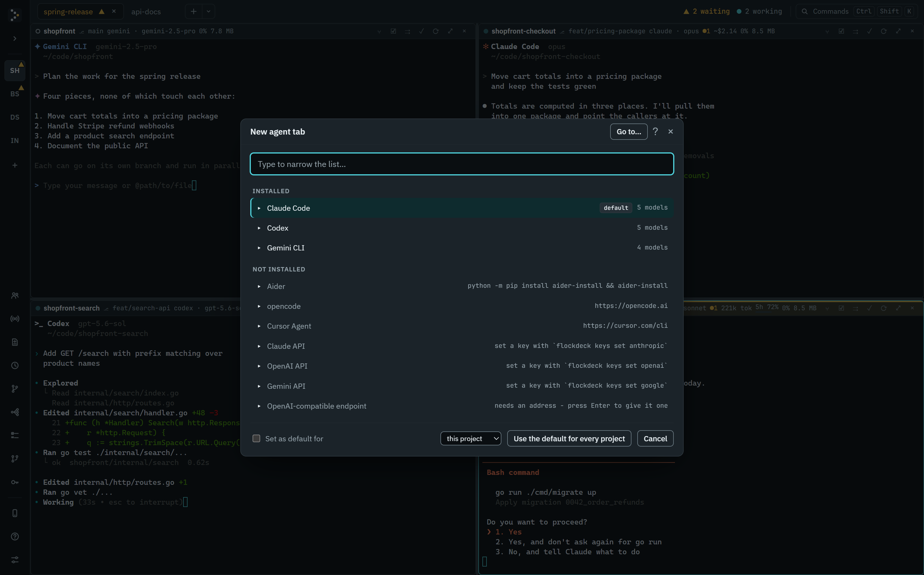The height and width of the screenshot is (575, 924).
Task: Click the 'Go to...' button
Action: click(629, 132)
